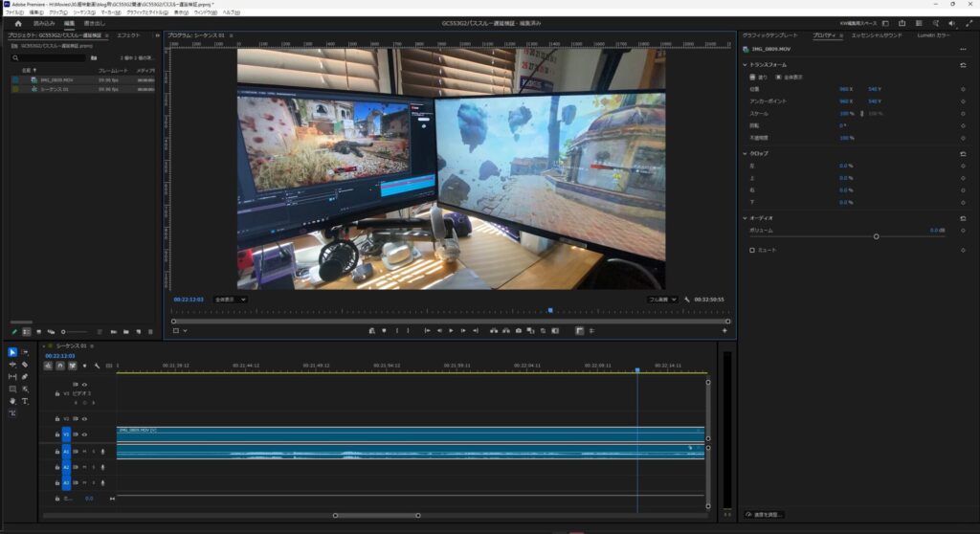Choose the Hand tool
This screenshot has height=534, width=980.
[12, 401]
